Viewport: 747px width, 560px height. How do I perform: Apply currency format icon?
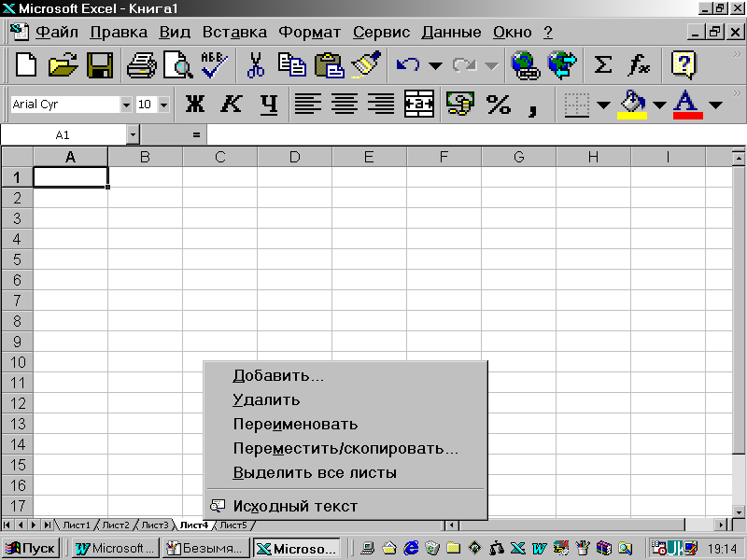[x=459, y=104]
